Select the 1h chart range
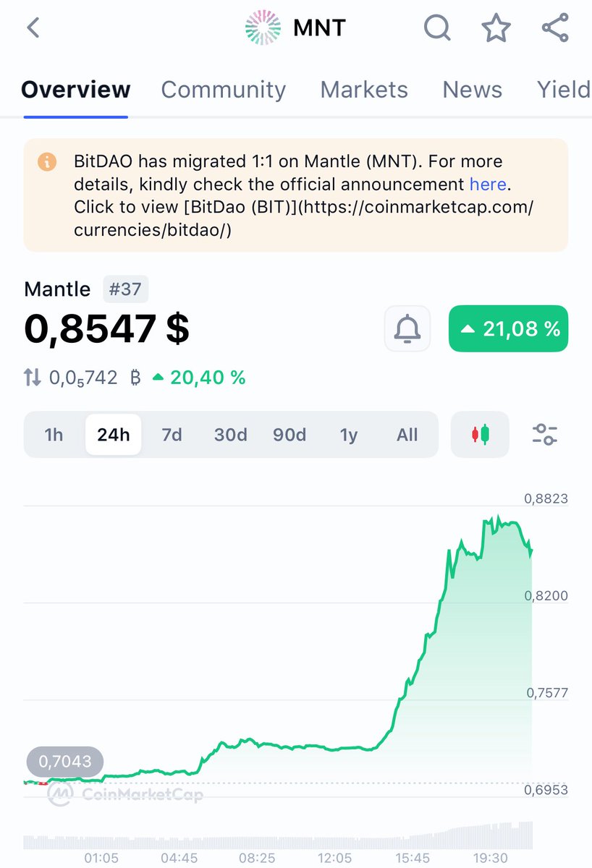This screenshot has width=592, height=868. click(54, 435)
